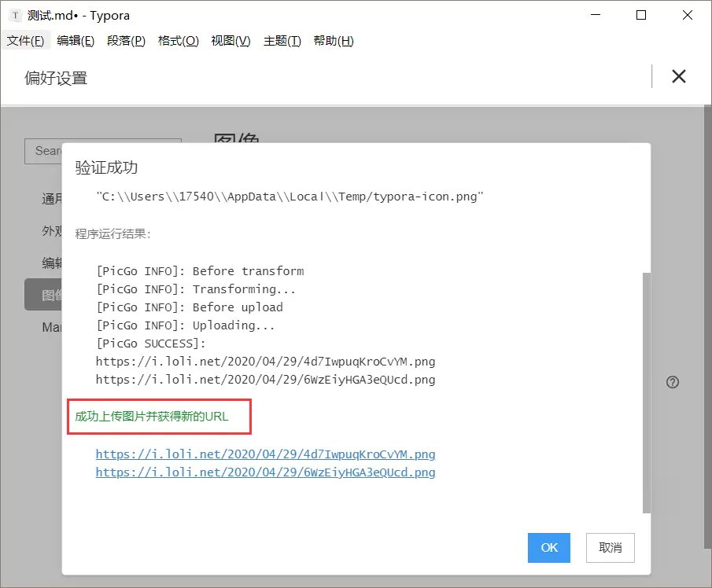Click the plain-text 6WzEiyHGA3eQUcd.png log URL

[x=265, y=380]
